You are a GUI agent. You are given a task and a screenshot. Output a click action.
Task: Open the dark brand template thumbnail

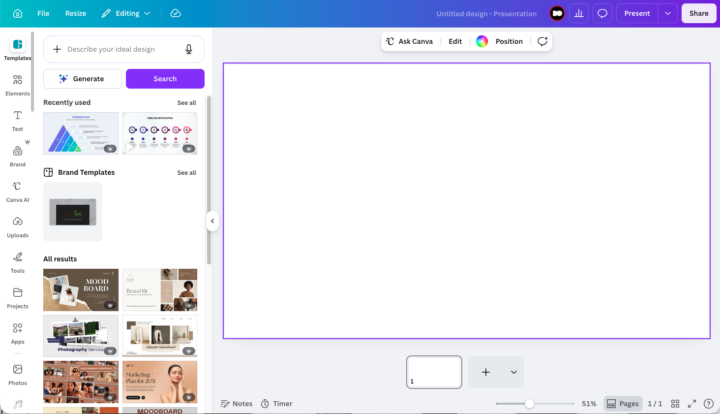pos(73,212)
